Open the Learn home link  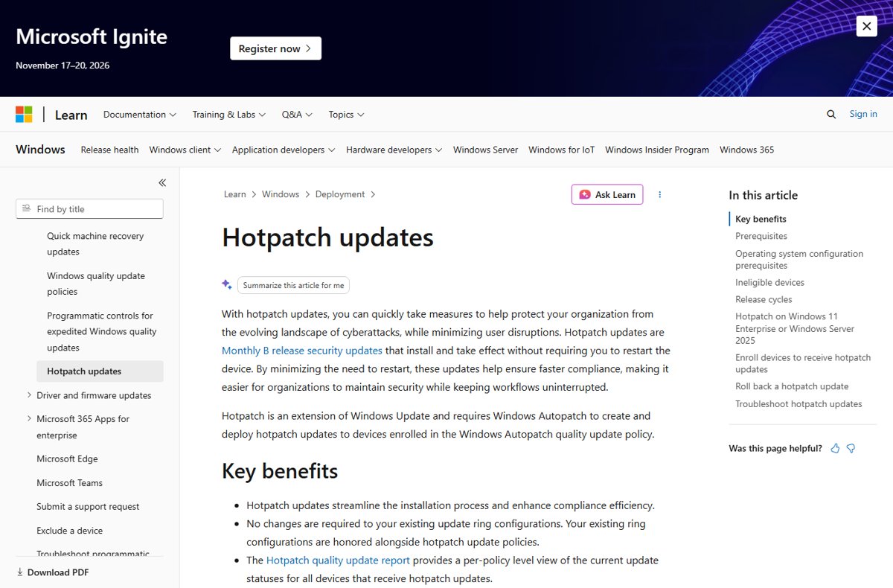point(71,115)
